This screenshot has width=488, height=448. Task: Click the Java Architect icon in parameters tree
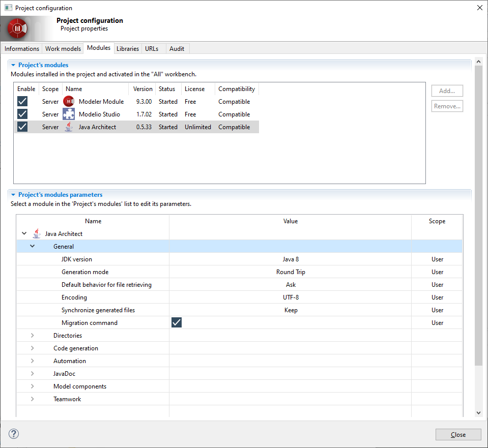coord(37,233)
